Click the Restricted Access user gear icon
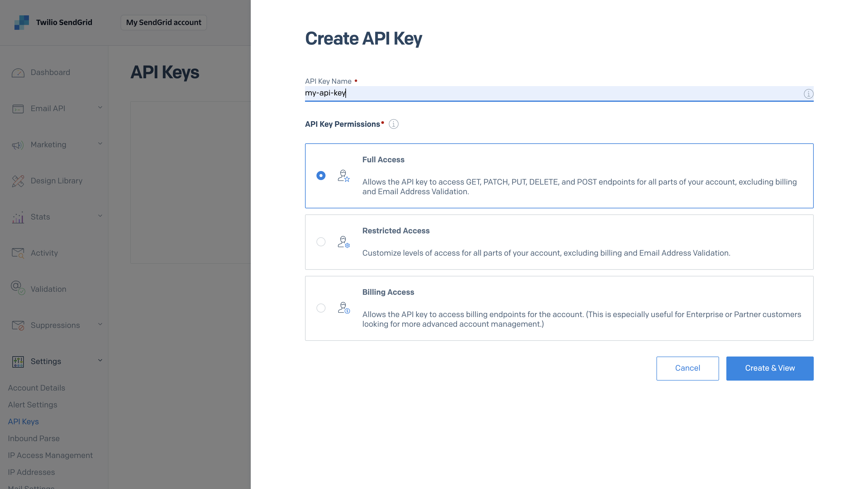This screenshot has width=868, height=489. coord(344,242)
